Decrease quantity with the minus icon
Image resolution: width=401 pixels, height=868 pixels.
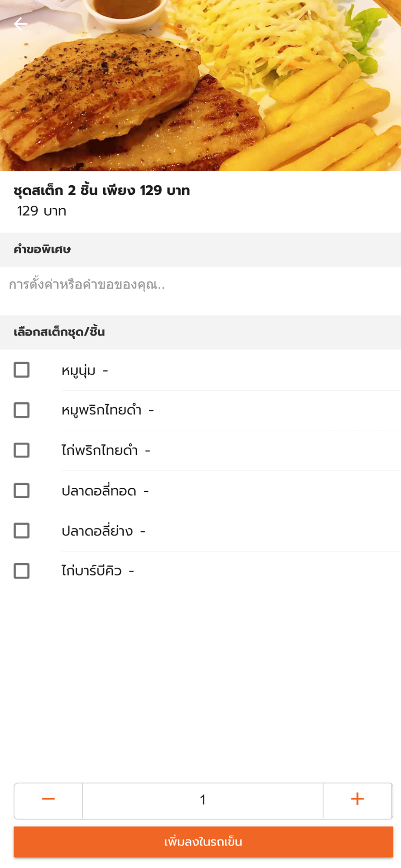pyautogui.click(x=48, y=799)
